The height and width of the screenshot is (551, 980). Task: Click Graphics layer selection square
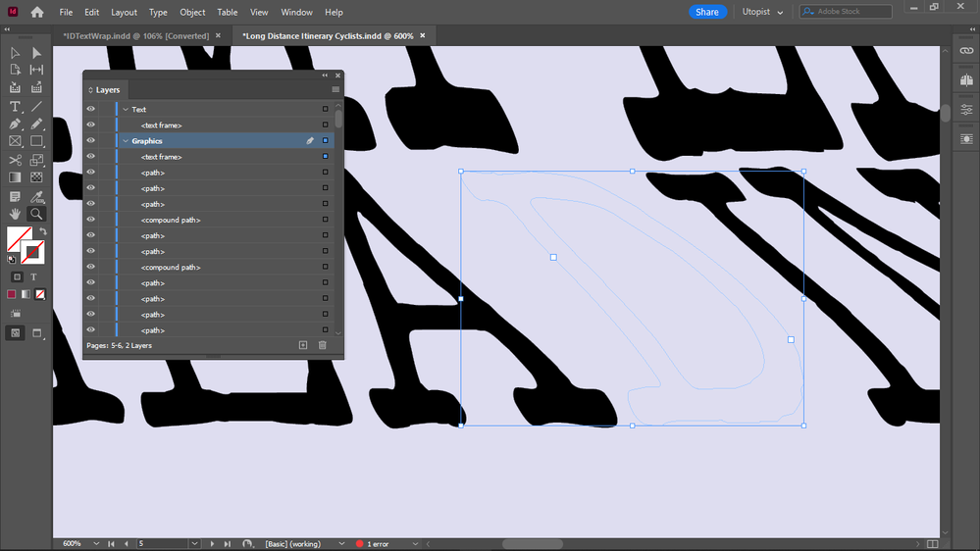pyautogui.click(x=325, y=140)
